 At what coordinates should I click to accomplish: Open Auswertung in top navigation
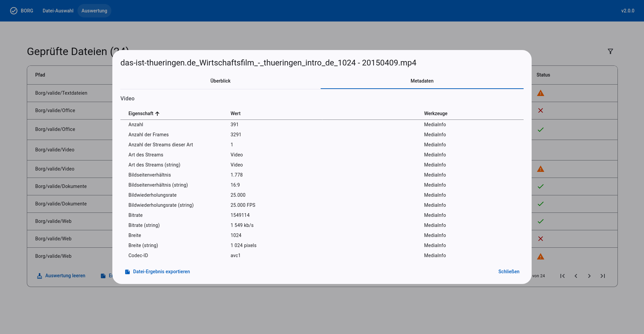tap(94, 11)
